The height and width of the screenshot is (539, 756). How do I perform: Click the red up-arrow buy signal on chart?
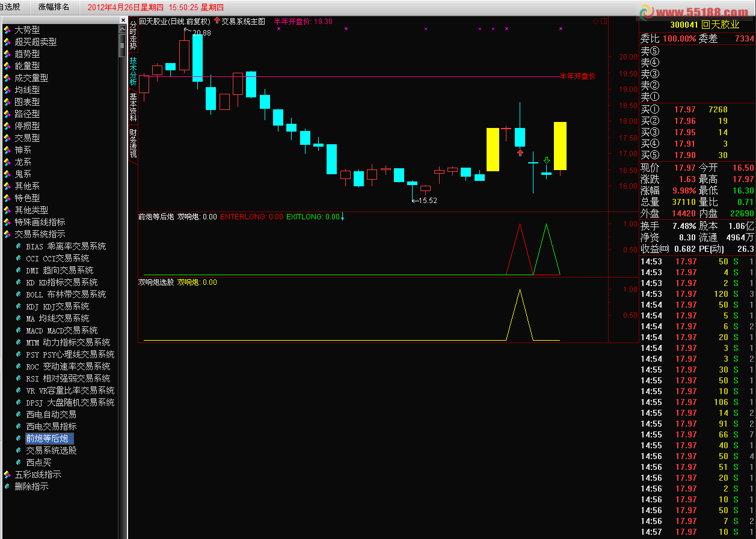click(x=520, y=153)
